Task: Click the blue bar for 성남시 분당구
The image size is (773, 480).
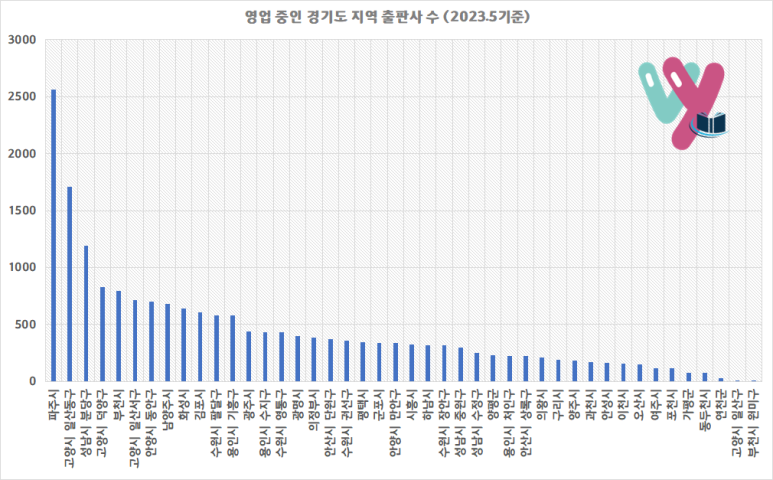Action: tap(86, 313)
